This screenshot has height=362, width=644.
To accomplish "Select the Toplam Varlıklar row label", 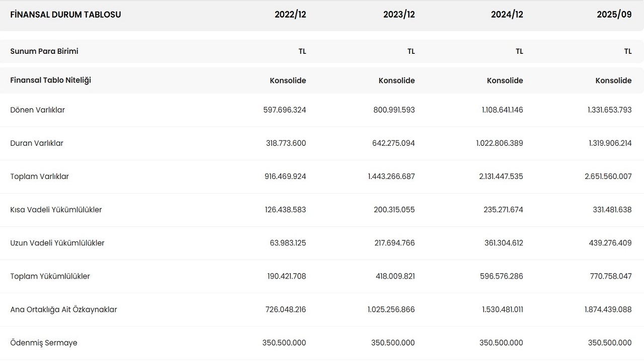I will pyautogui.click(x=39, y=176).
